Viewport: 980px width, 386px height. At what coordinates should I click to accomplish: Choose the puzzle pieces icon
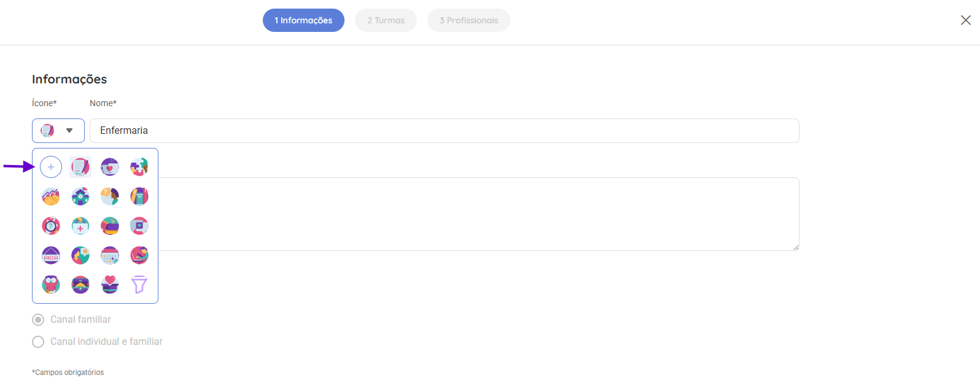pos(139,167)
